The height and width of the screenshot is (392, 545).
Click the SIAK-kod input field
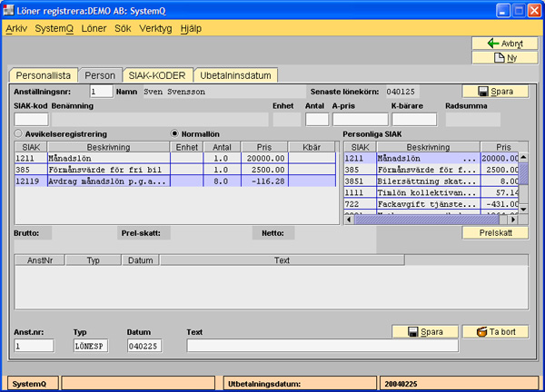coord(31,119)
